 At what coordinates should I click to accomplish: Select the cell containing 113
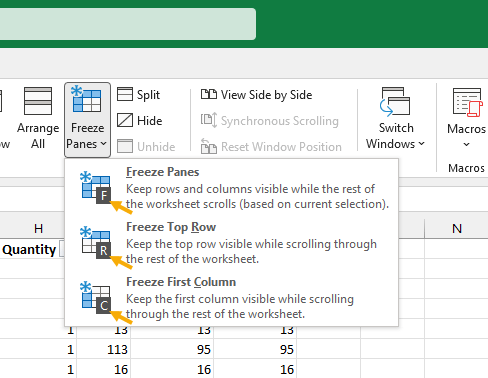(x=104, y=349)
